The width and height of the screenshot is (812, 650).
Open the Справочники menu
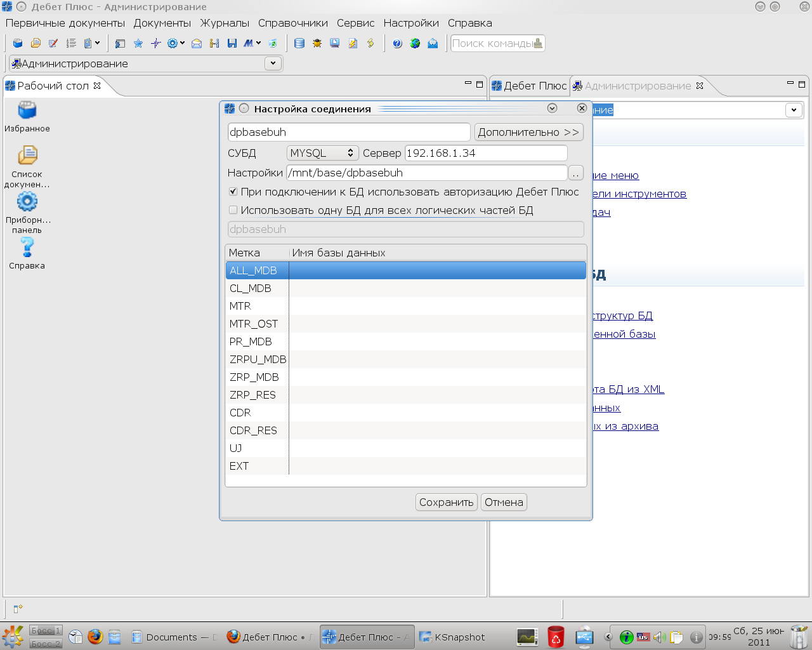click(293, 23)
